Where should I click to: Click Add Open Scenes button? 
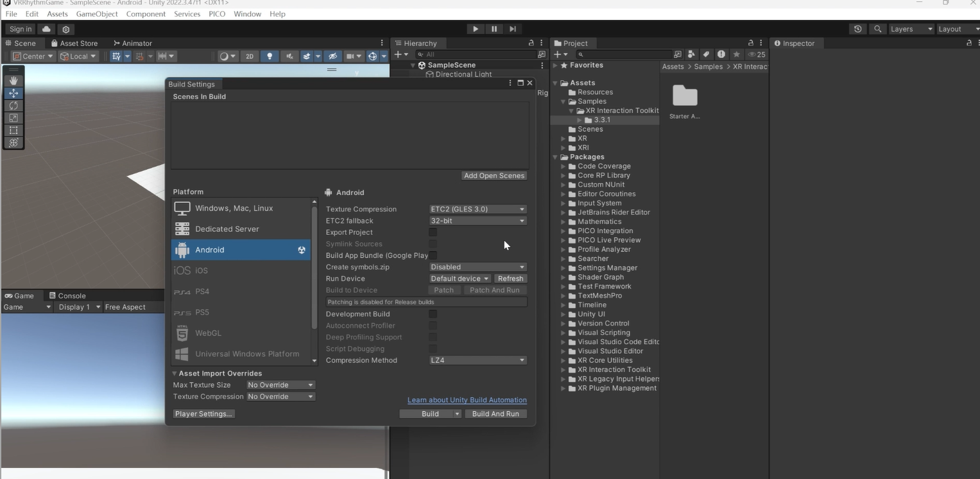click(494, 176)
